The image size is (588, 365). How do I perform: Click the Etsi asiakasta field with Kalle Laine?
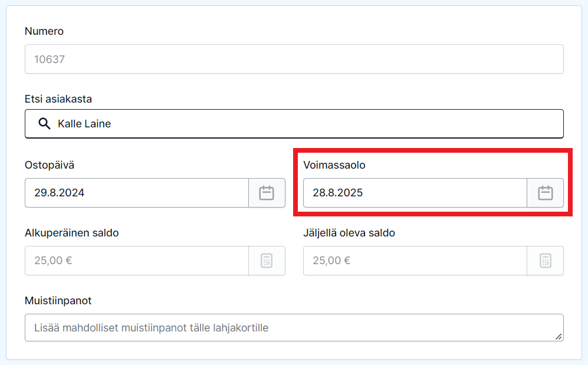coord(294,124)
